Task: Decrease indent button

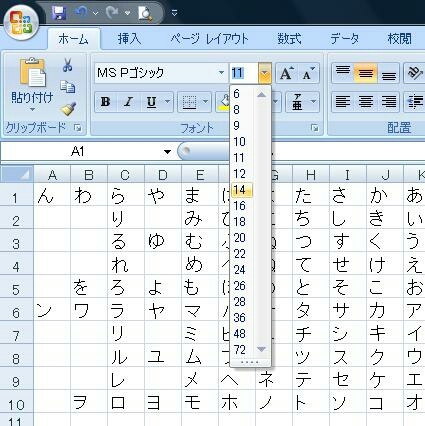Action: coord(415,102)
